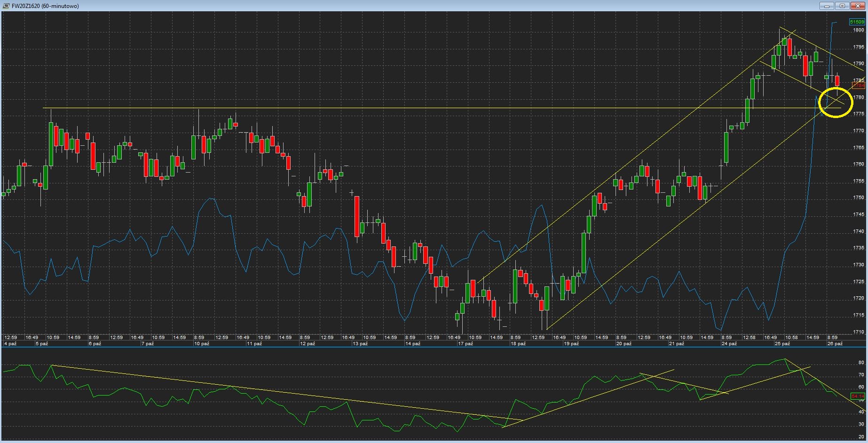Click the 20 level on oscillator axis
Screen dimensions: 868x443
861,437
